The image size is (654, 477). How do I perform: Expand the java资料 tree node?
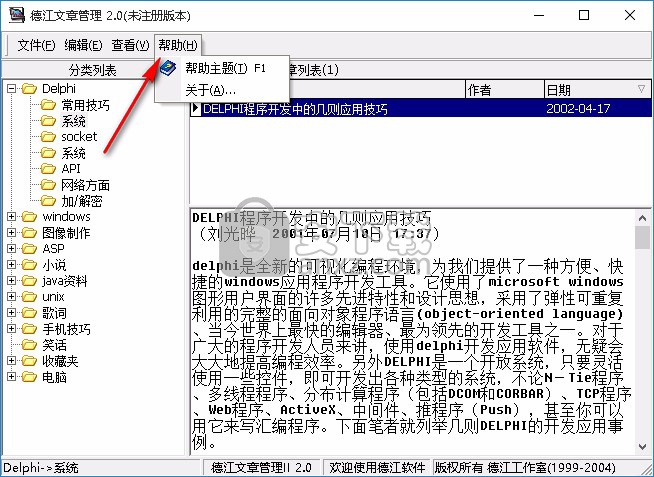[x=12, y=281]
